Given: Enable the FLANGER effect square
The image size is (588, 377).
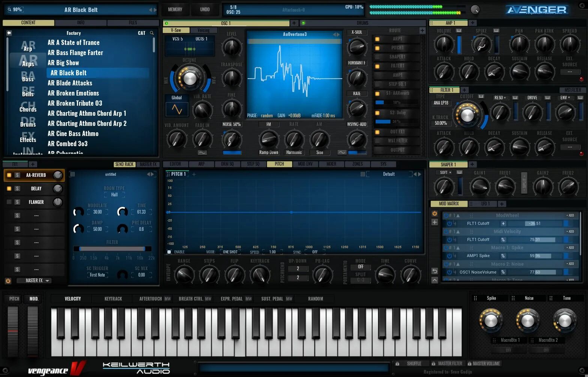Looking at the screenshot, I should point(9,202).
